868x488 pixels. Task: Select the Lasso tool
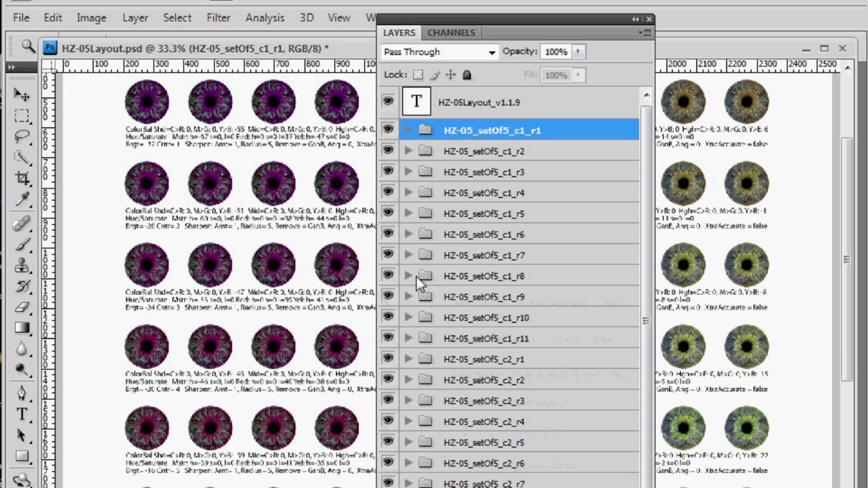click(x=21, y=136)
